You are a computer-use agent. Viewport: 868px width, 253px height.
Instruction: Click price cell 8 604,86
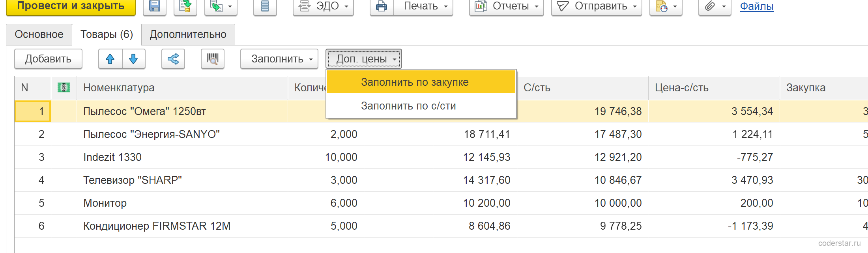[x=490, y=226]
